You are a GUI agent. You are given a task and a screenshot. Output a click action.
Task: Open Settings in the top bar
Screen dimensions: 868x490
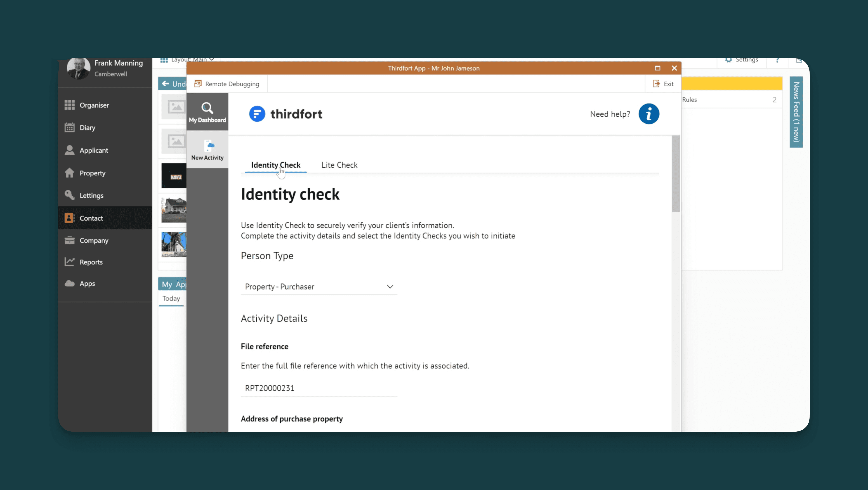[x=742, y=60]
